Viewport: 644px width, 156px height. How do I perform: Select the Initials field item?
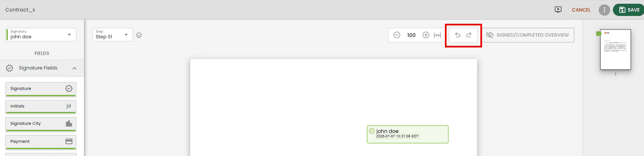point(41,106)
